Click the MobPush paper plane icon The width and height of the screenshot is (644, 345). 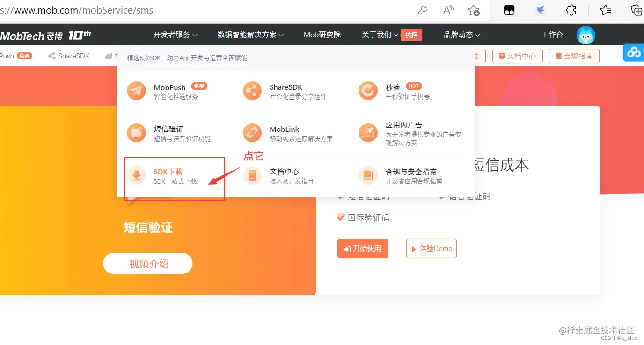click(136, 91)
